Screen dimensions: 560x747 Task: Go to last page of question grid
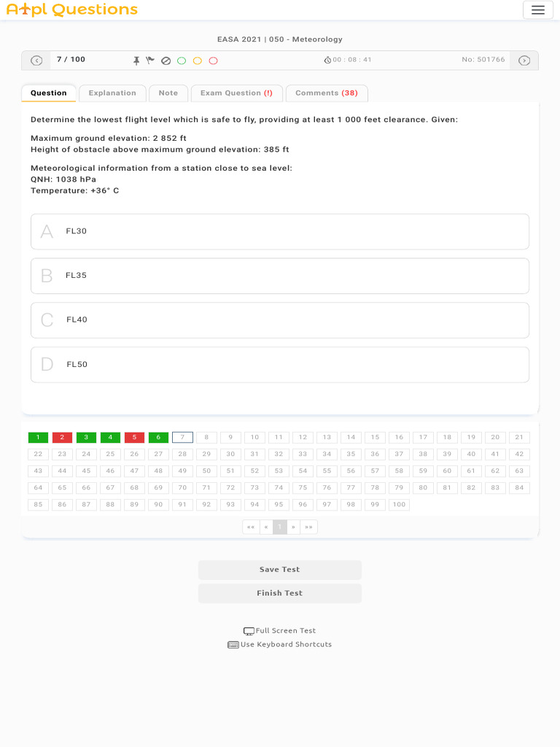(x=308, y=527)
